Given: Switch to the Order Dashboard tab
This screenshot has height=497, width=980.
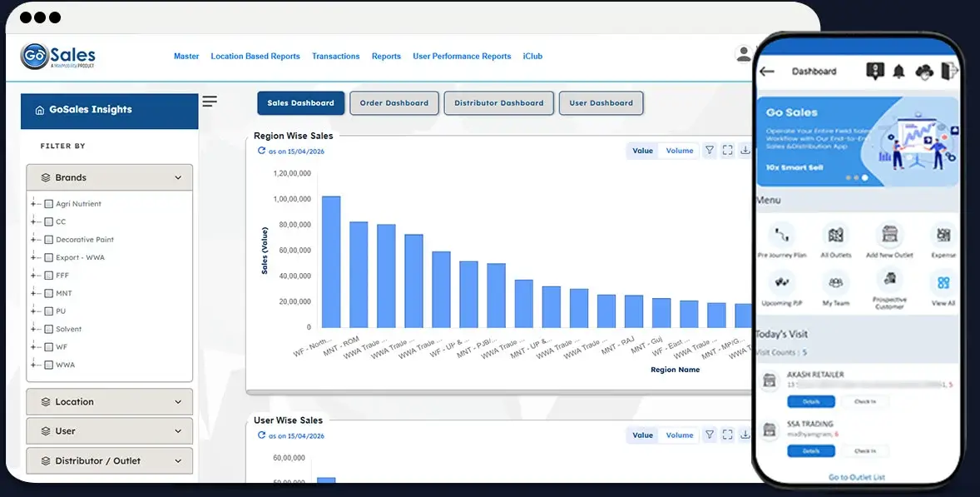Looking at the screenshot, I should (x=394, y=103).
